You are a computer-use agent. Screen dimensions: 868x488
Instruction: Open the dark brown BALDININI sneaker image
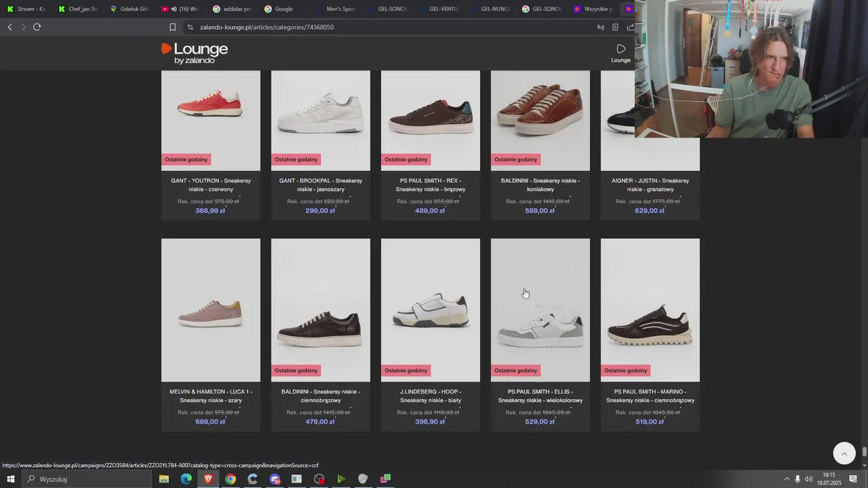click(321, 310)
